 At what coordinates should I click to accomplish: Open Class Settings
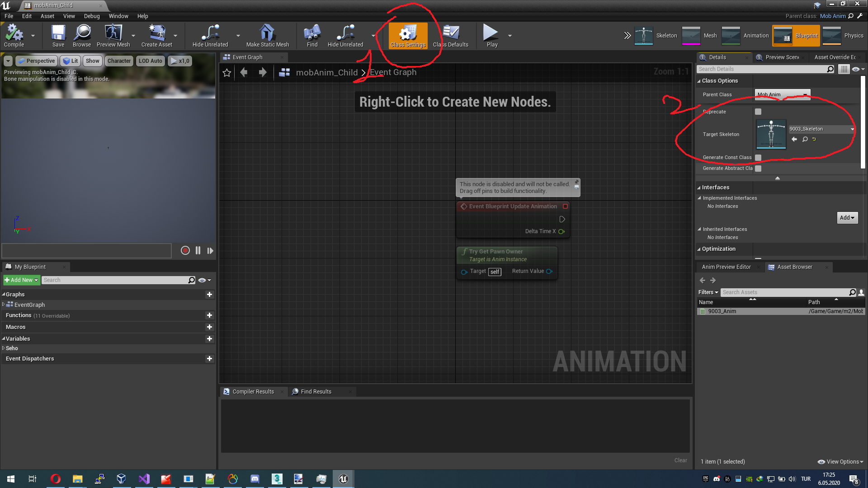click(x=408, y=36)
